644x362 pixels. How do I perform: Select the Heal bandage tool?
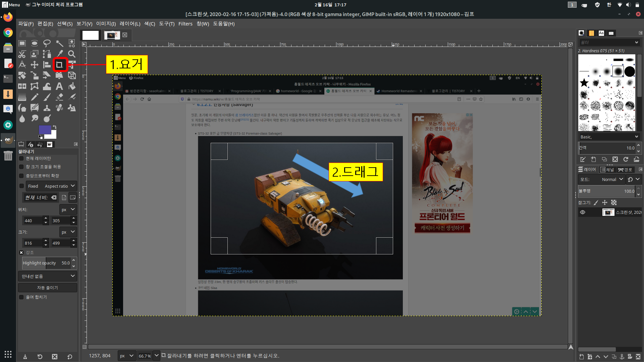pyautogui.click(x=59, y=108)
